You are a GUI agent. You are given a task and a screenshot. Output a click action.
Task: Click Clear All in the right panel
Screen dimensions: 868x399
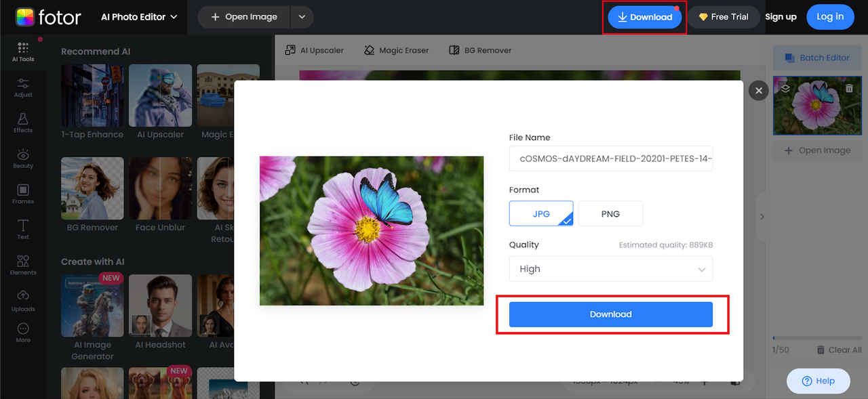(x=839, y=350)
